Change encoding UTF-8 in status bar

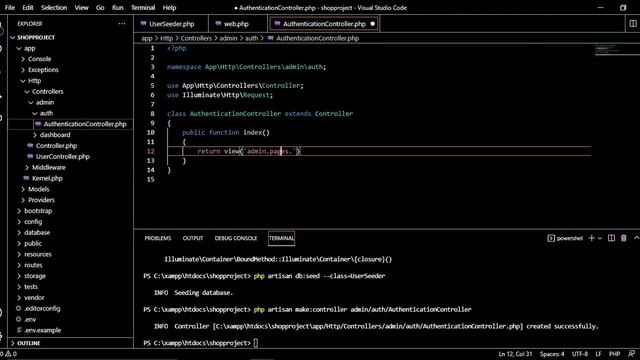click(x=580, y=354)
